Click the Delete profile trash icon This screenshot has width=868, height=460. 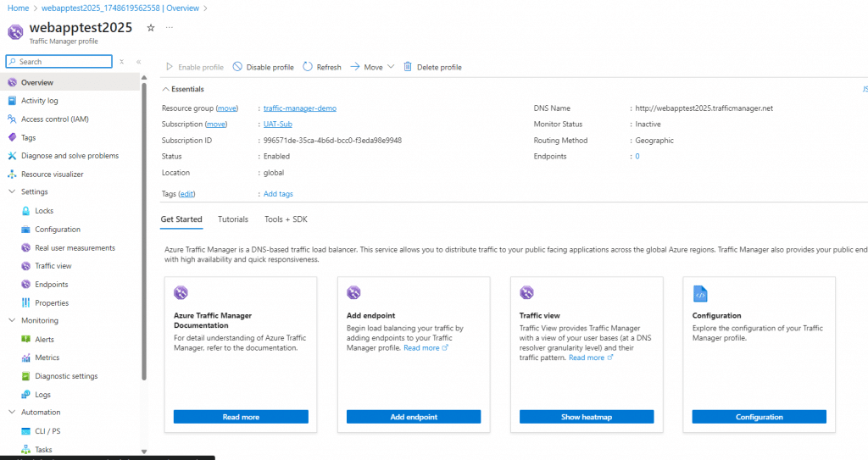(x=408, y=67)
